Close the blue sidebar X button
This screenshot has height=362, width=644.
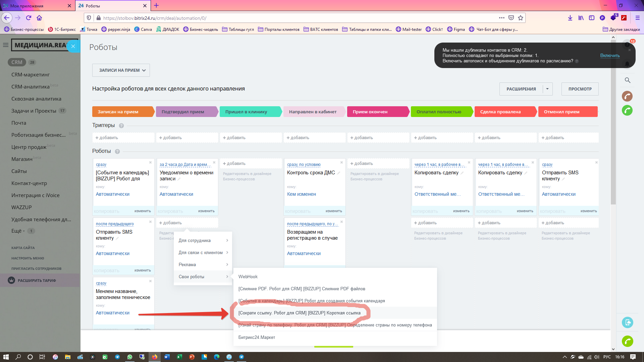click(73, 46)
